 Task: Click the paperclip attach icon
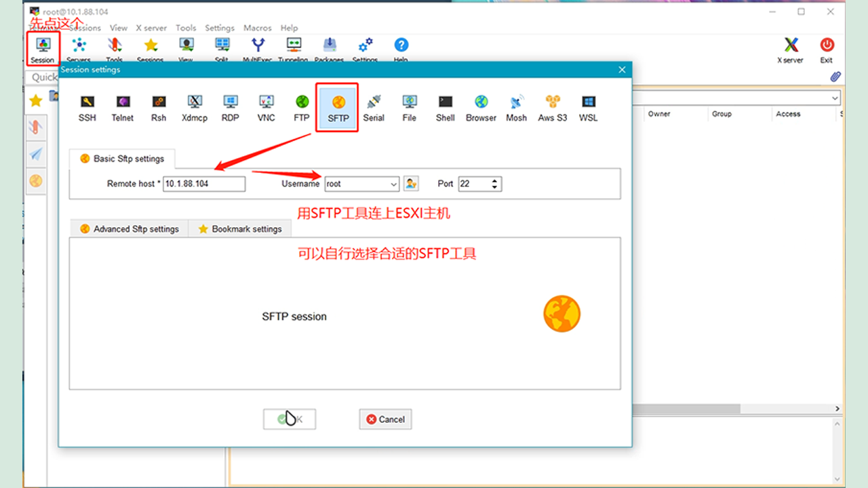coord(835,77)
